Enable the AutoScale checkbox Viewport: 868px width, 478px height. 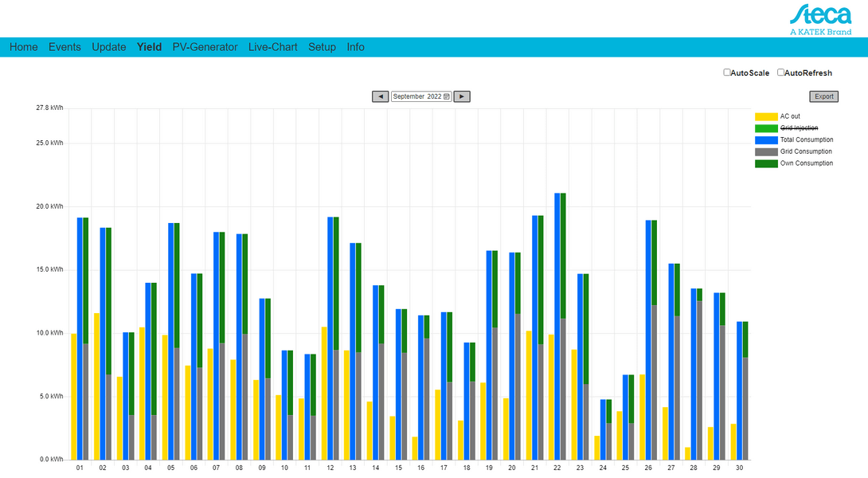click(727, 72)
